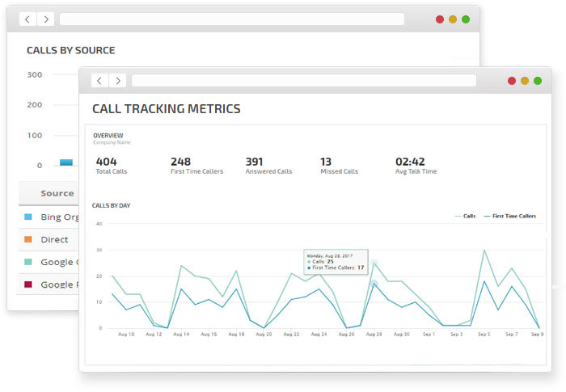Click the green dot on front window
The height and width of the screenshot is (392, 566).
[538, 81]
